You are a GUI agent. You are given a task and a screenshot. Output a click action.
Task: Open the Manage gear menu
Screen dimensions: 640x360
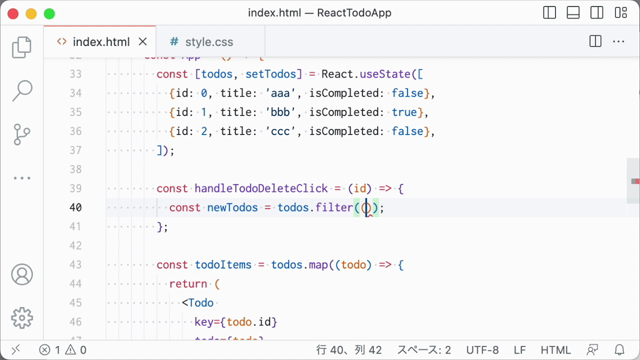coord(22,318)
